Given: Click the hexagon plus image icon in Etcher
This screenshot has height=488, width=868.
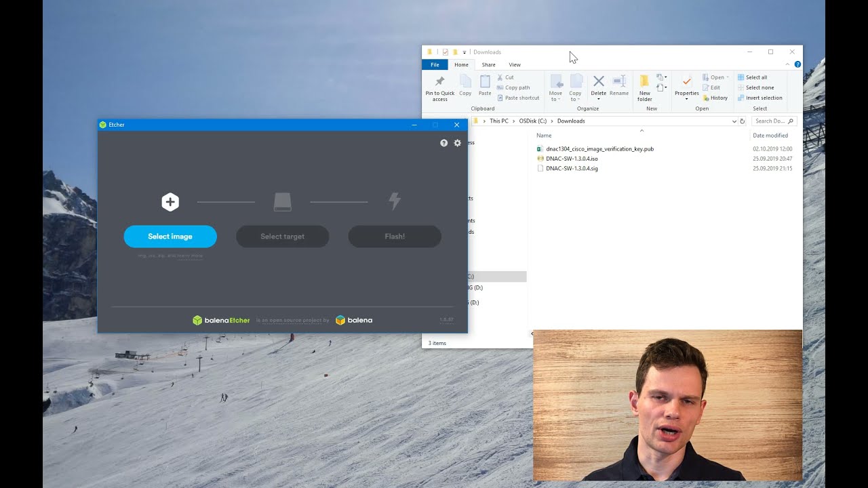Looking at the screenshot, I should [170, 201].
